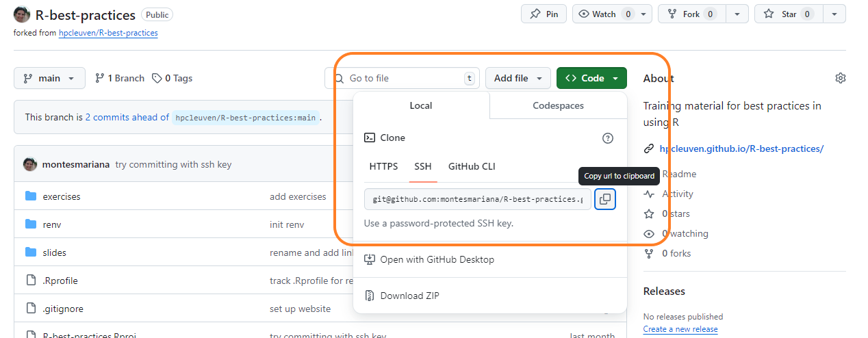The width and height of the screenshot is (868, 338).
Task: Click the Go to file search field
Action: click(403, 78)
